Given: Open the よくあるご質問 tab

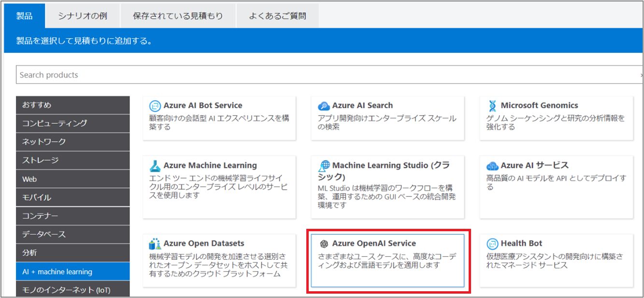Looking at the screenshot, I should pos(277,16).
